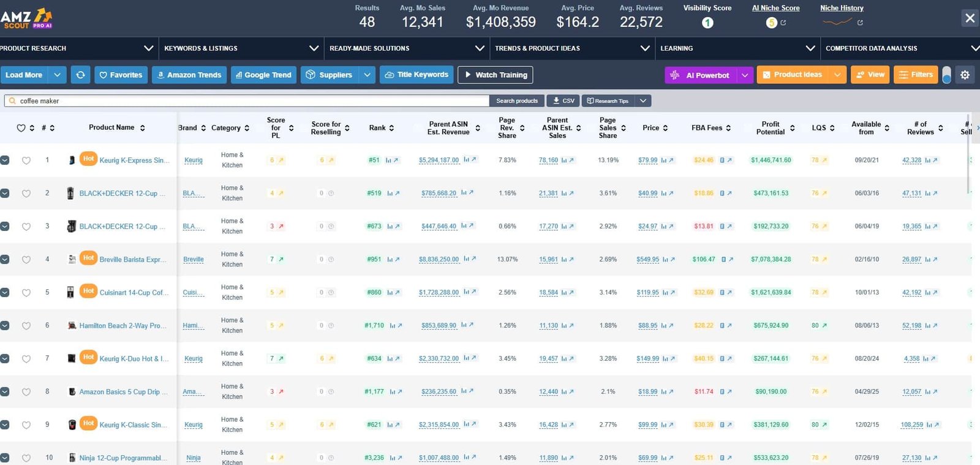Screen dimensions: 980x465
Task: Open price history chart beside $79.99
Action: (x=663, y=160)
